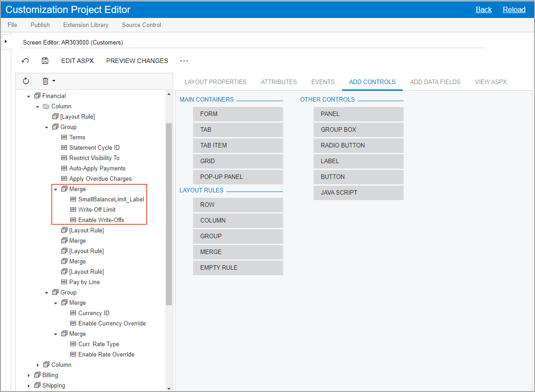
Task: Click the layout icon next to Financial
Action: 37,96
